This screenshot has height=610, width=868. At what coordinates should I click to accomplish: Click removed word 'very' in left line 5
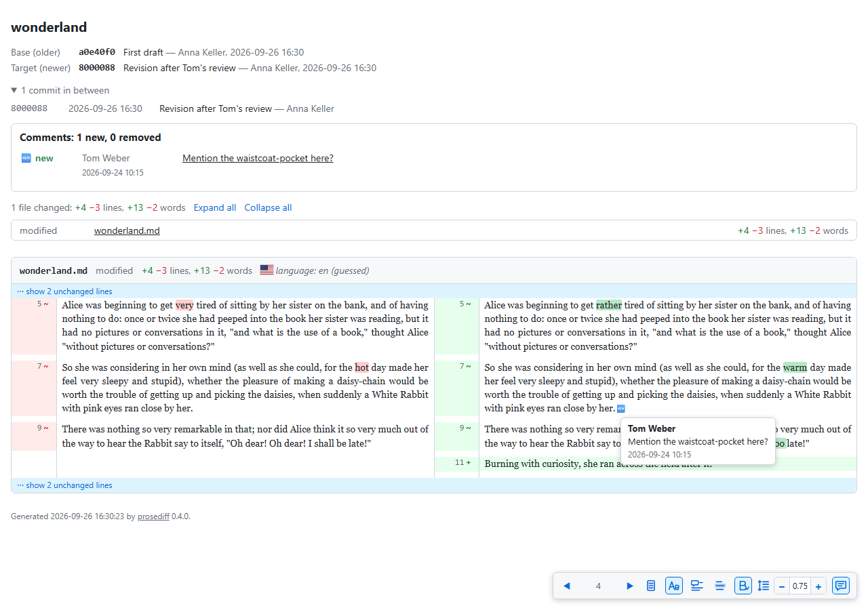click(x=184, y=305)
